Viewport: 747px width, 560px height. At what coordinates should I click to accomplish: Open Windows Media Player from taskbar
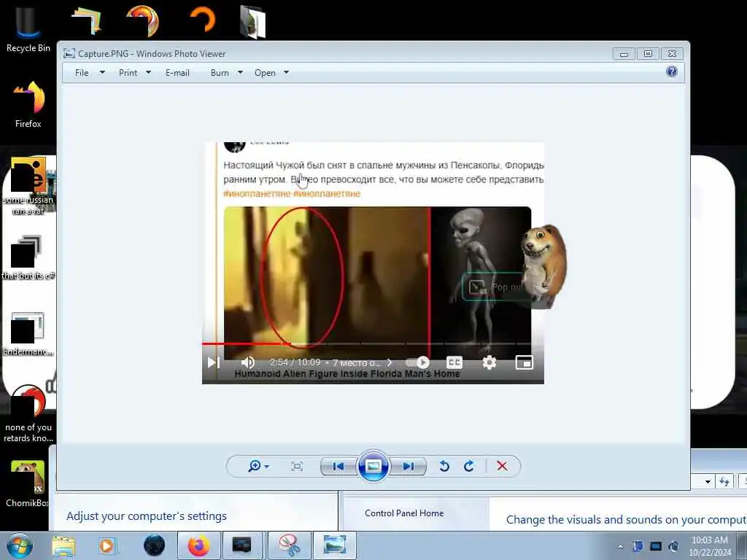(107, 545)
